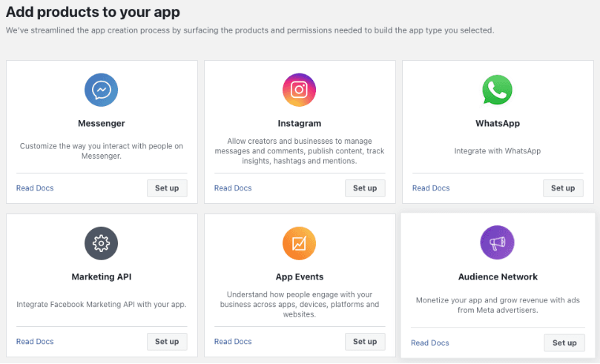Select the Marketing API card title
Viewport: 600px width, 364px height.
coord(102,277)
